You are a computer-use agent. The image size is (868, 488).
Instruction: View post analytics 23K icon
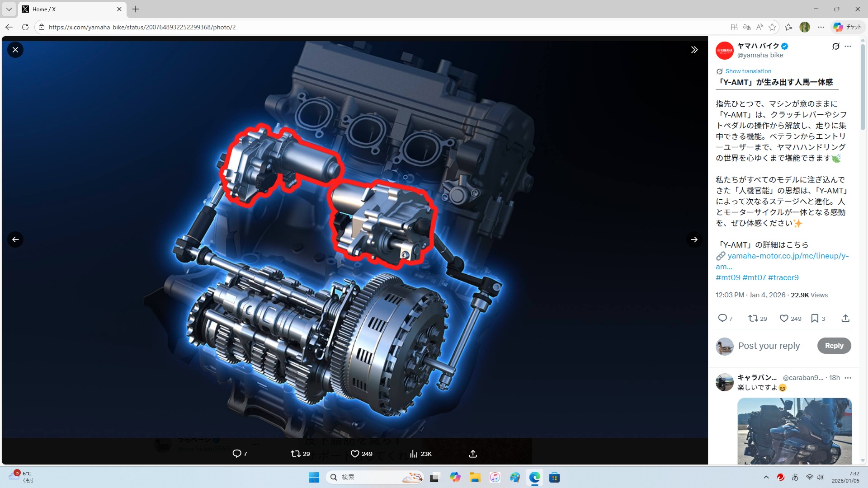[414, 454]
